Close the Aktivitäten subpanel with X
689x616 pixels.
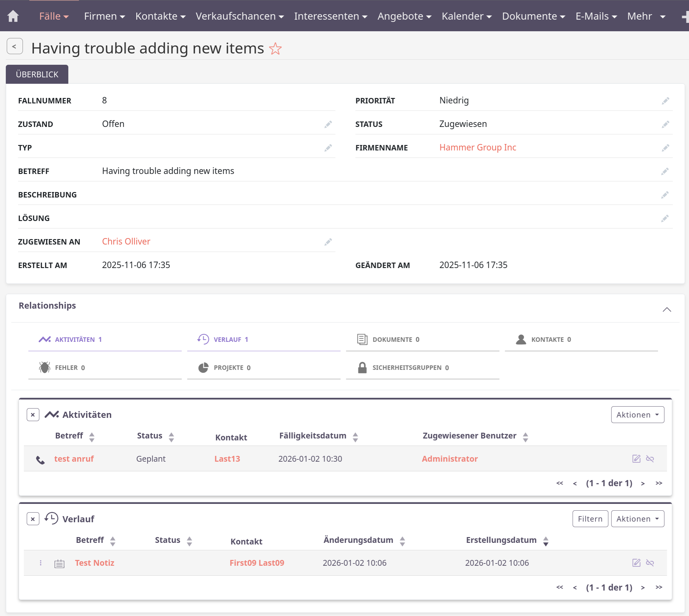[x=33, y=415]
